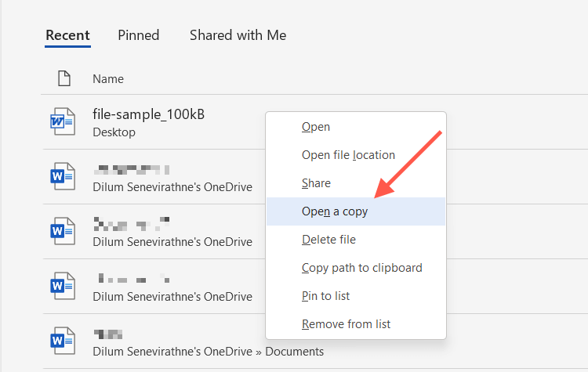The image size is (588, 372).
Task: Click the Word icon of the second listed file
Action: (x=62, y=177)
